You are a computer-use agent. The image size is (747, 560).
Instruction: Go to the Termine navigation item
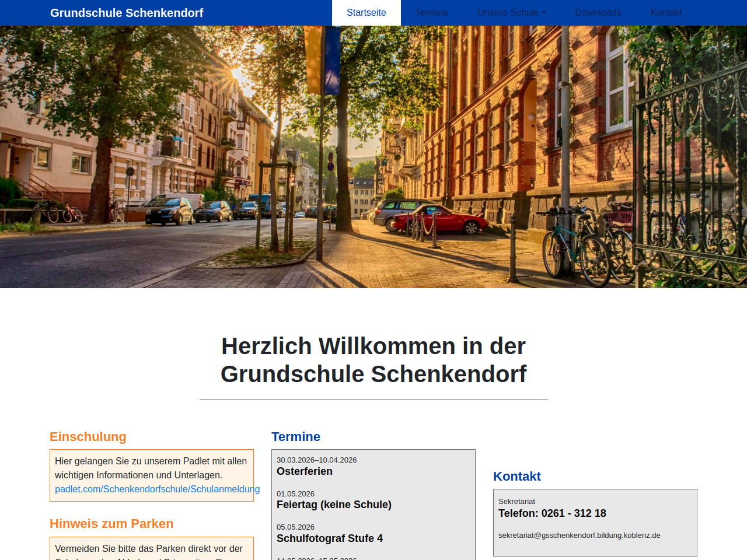pyautogui.click(x=431, y=13)
